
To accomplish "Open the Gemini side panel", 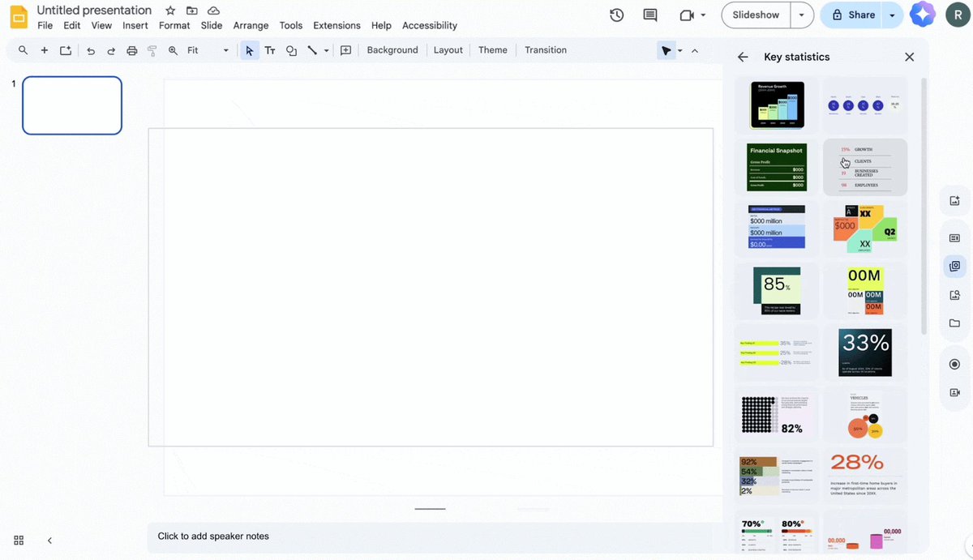I will tap(922, 15).
